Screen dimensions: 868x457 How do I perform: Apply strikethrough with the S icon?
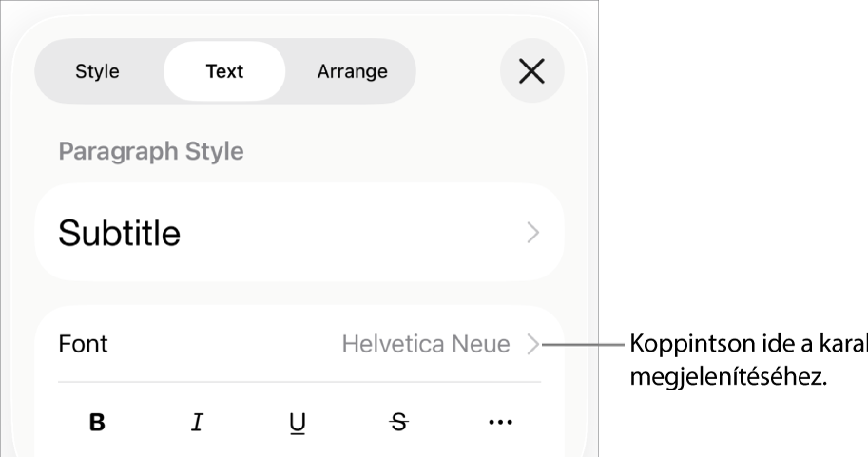399,423
